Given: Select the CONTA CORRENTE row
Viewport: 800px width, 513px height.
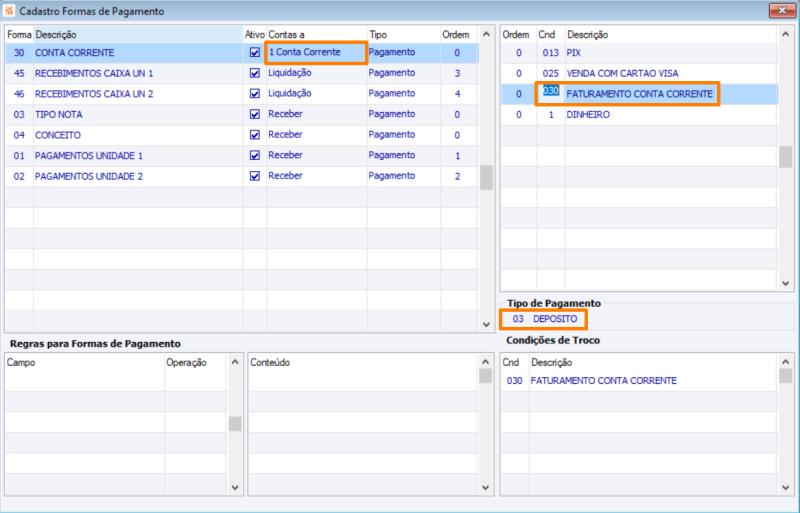Looking at the screenshot, I should 242,53.
